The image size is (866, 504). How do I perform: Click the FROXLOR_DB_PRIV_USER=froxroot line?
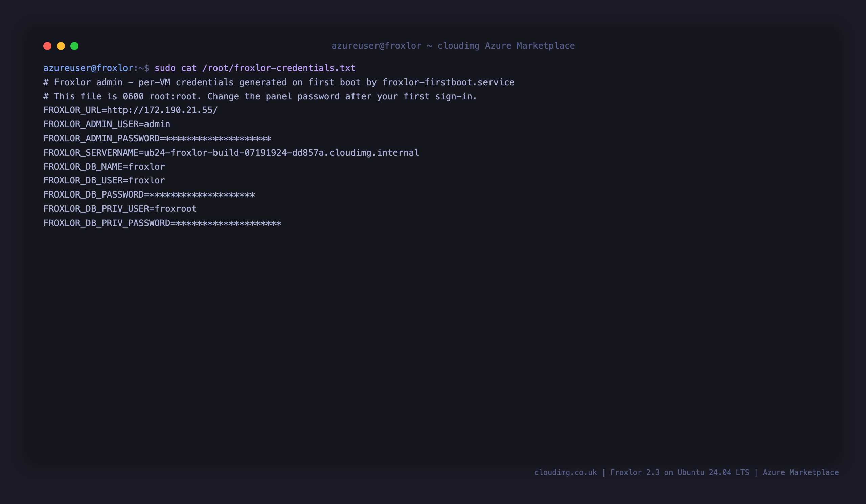coord(120,209)
